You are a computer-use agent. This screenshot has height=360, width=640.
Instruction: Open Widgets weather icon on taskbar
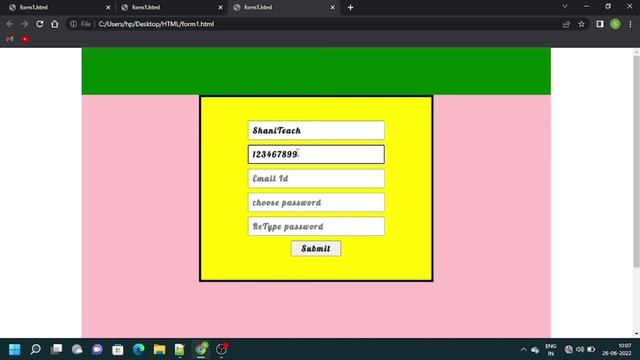(77, 349)
